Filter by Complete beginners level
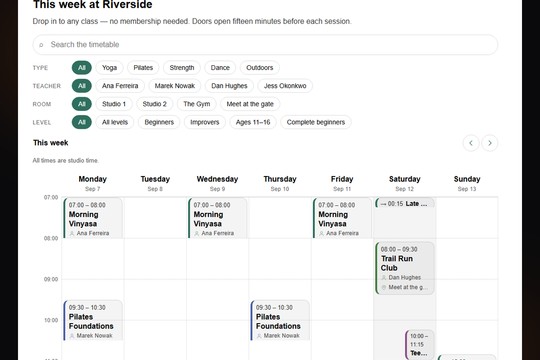Viewport: 540px width, 360px height. tap(316, 122)
